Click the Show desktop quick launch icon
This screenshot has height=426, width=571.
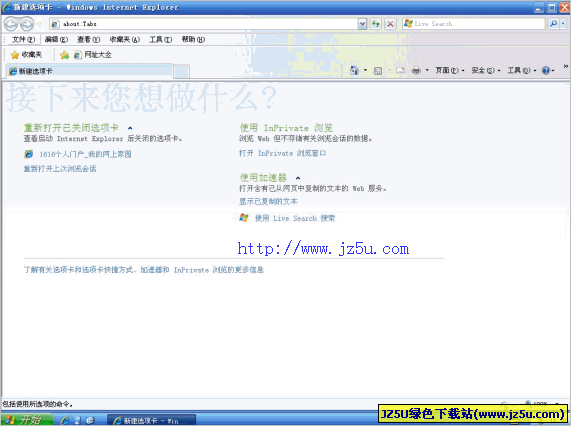[78, 420]
